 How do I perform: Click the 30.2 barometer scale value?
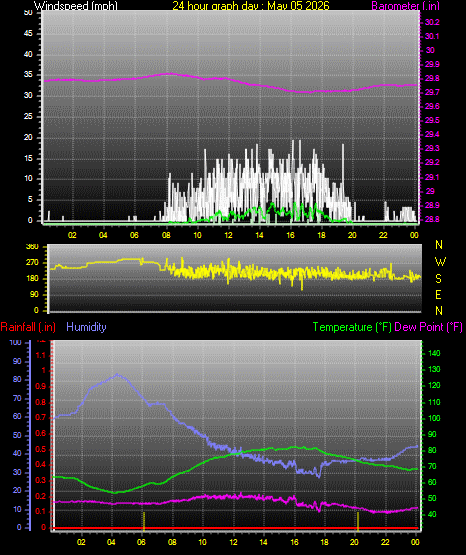[x=432, y=22]
